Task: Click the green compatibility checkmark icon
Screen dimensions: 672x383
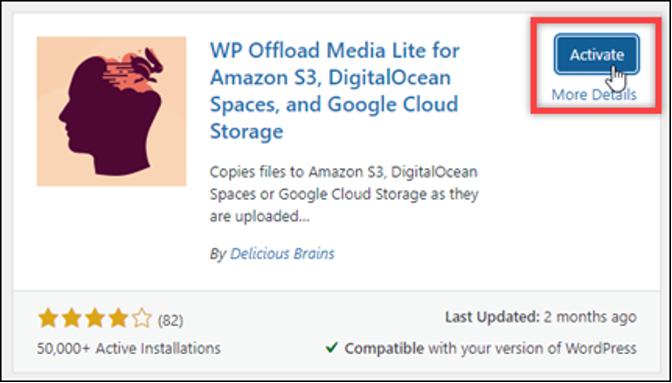Action: 331,347
